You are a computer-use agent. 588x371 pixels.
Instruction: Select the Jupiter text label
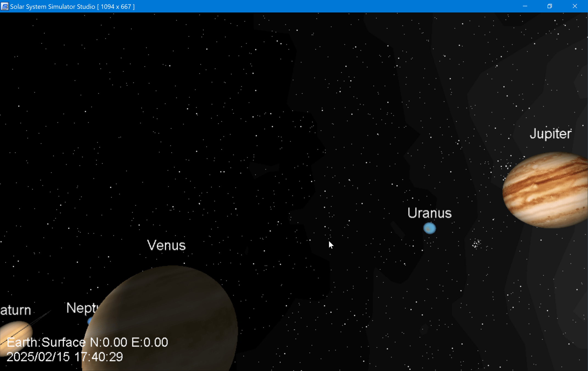[x=550, y=134]
